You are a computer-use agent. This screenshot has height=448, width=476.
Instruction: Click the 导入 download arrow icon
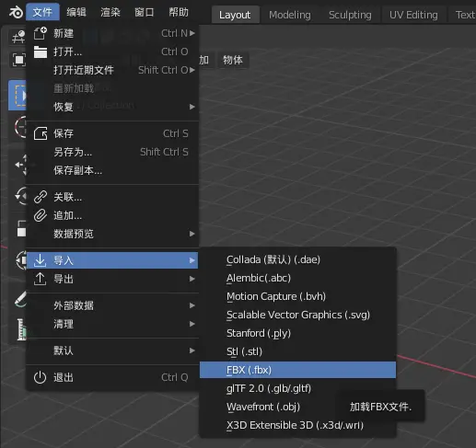40,260
